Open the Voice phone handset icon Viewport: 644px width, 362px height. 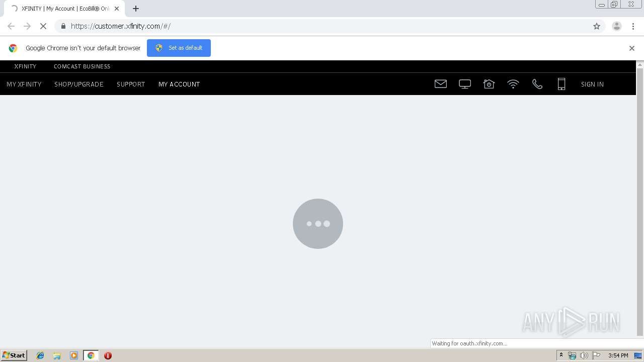click(537, 84)
